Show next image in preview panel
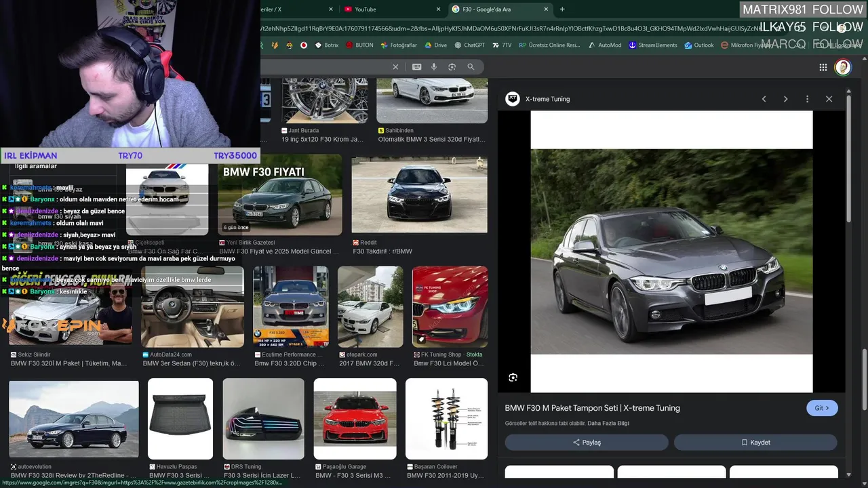868x488 pixels. [785, 99]
